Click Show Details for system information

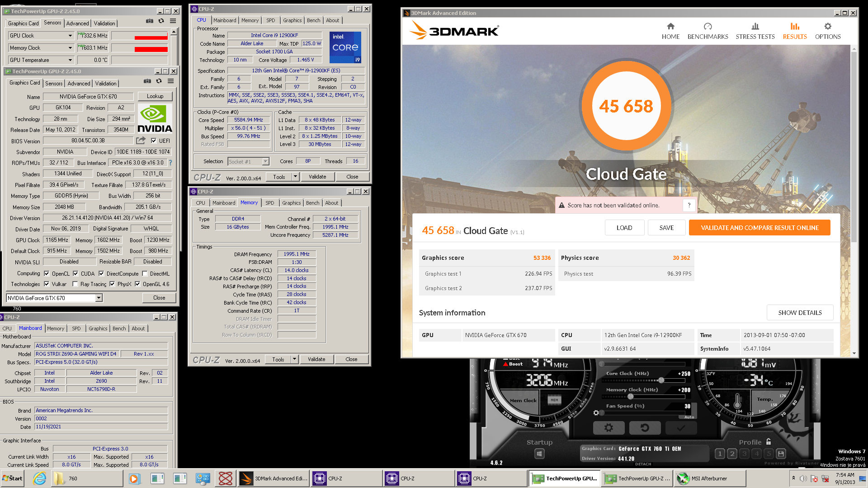coord(800,313)
